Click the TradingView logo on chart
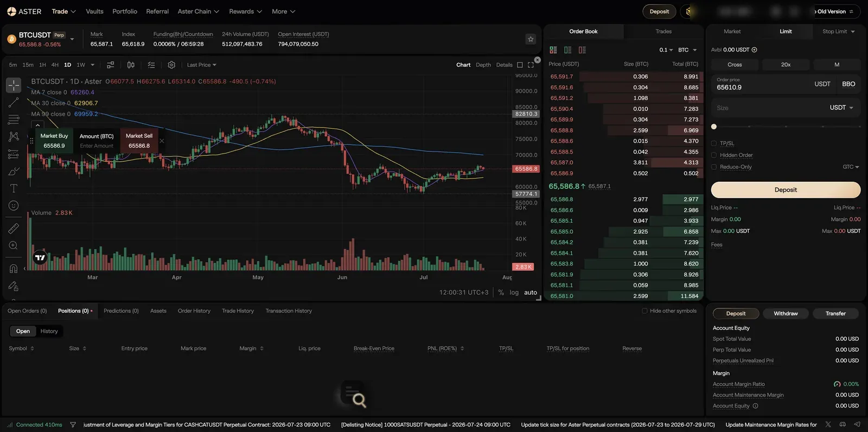Screen dimensions: 868x432 tap(40, 257)
